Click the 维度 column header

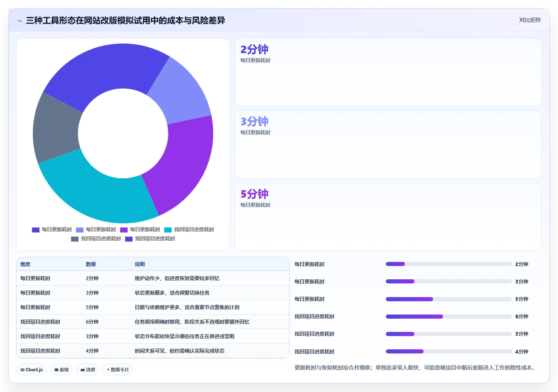[x=25, y=264]
